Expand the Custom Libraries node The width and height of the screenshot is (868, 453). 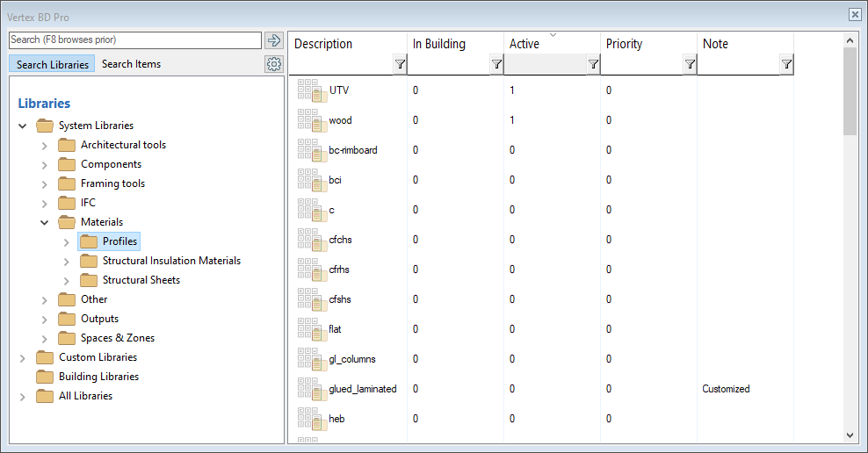coord(23,357)
